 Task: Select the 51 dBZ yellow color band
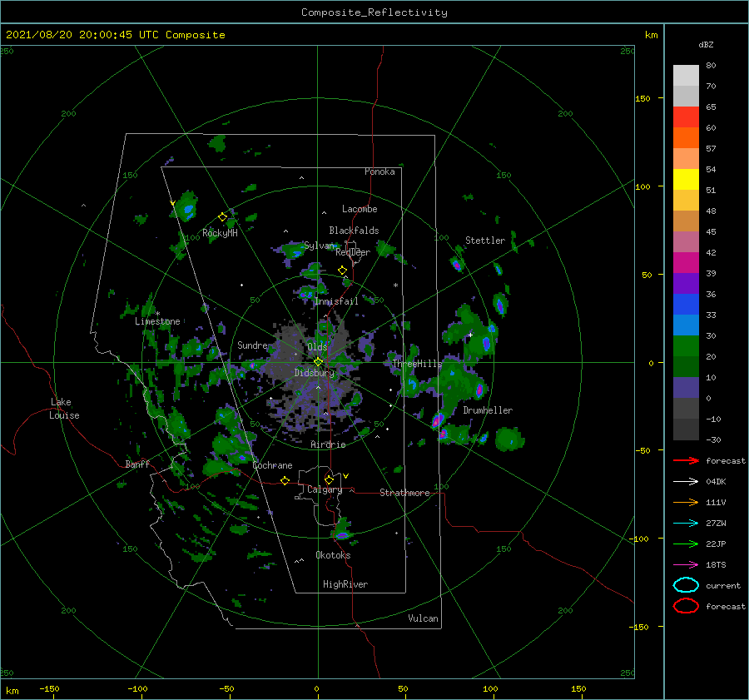tap(686, 179)
